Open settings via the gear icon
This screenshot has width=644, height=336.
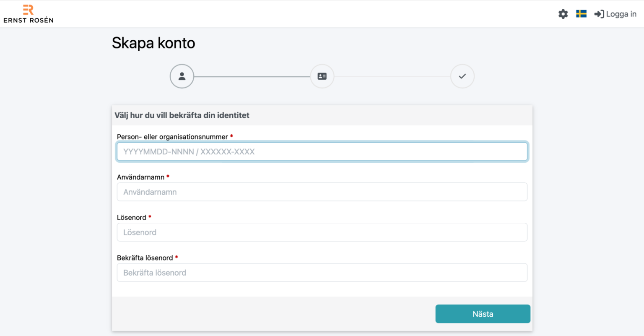coord(563,14)
